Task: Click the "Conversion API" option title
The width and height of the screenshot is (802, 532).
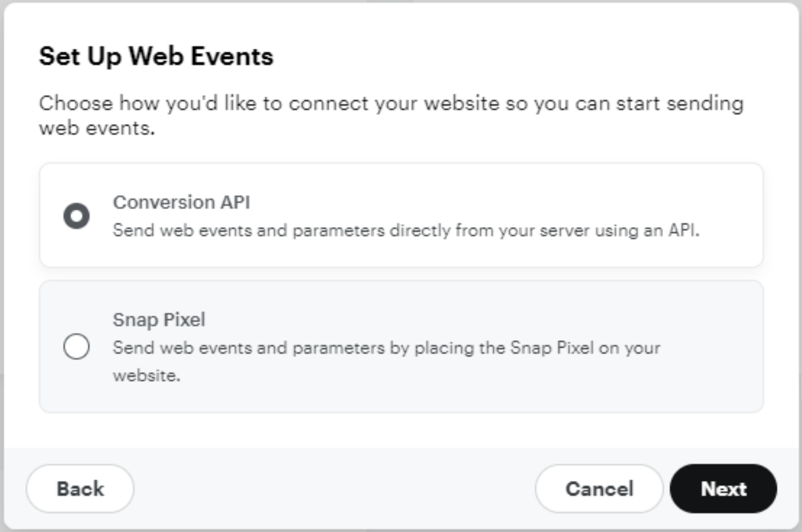Action: (181, 203)
